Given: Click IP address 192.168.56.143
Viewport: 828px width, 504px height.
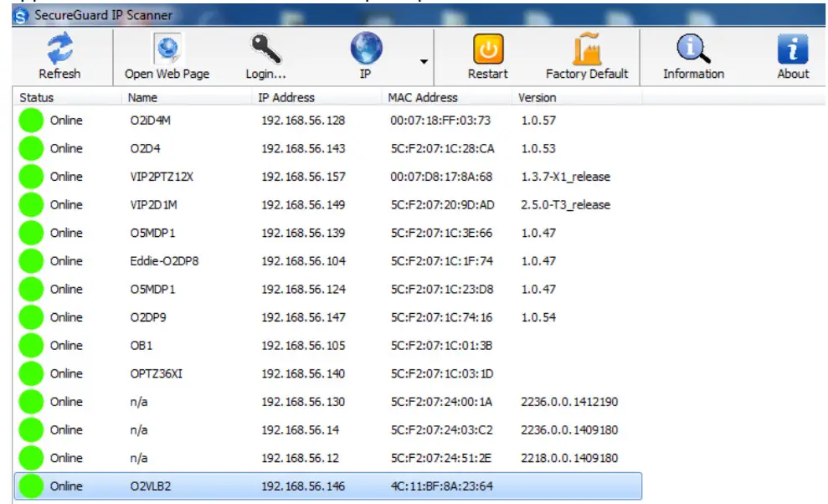Looking at the screenshot, I should 303,148.
